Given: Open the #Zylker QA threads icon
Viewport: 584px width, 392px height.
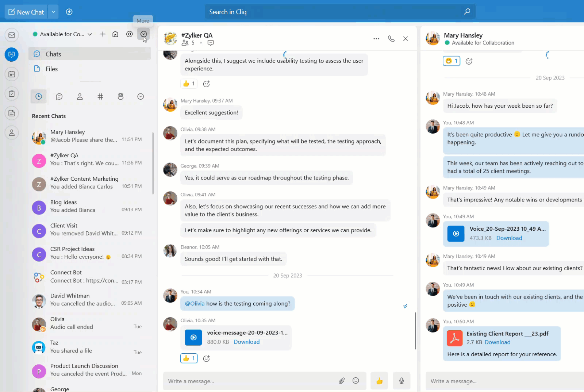Looking at the screenshot, I should tap(211, 43).
